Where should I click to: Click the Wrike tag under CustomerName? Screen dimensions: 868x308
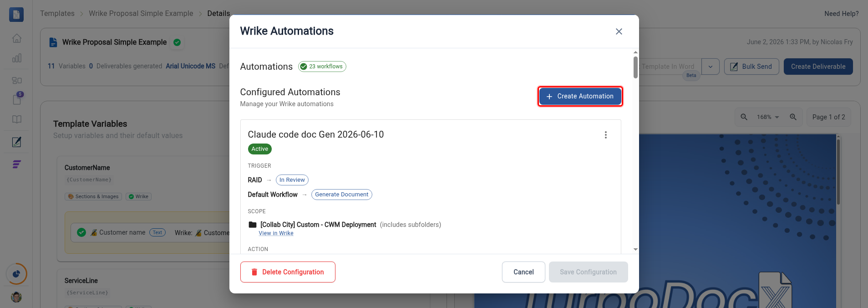138,196
